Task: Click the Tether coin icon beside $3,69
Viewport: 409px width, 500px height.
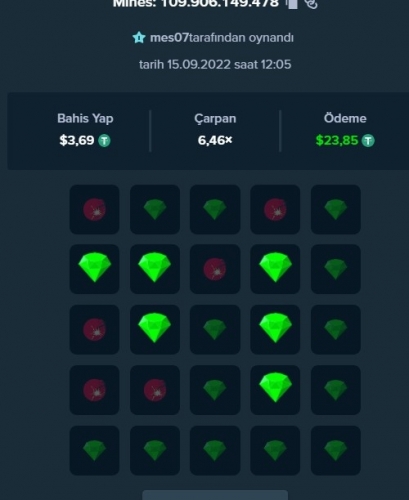Action: point(104,141)
